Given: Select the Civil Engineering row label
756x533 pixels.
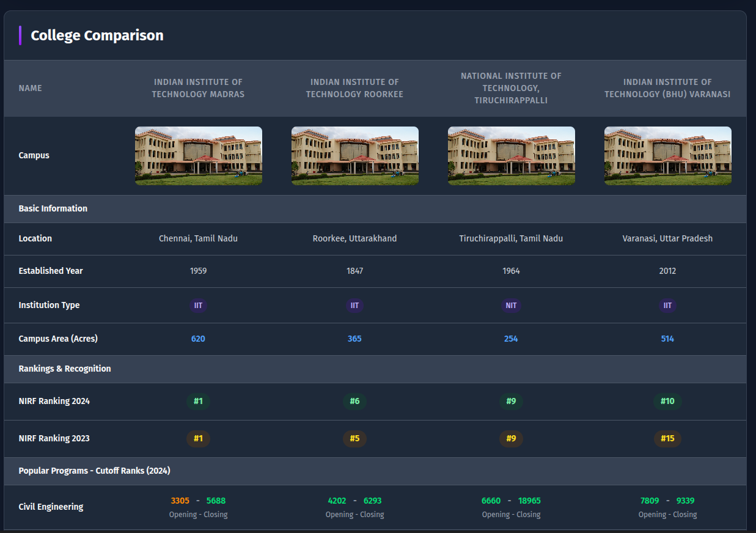Looking at the screenshot, I should click(x=51, y=507).
